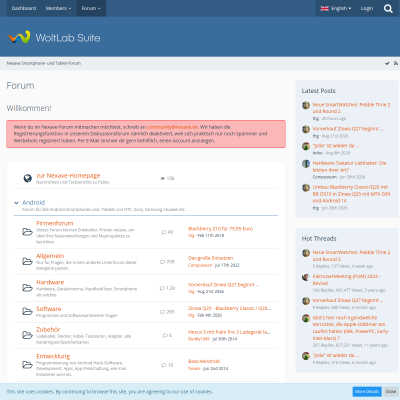Click avatar beside Neue SmartWatches in Hot Threads
The image size is (400, 400).
[306, 253]
